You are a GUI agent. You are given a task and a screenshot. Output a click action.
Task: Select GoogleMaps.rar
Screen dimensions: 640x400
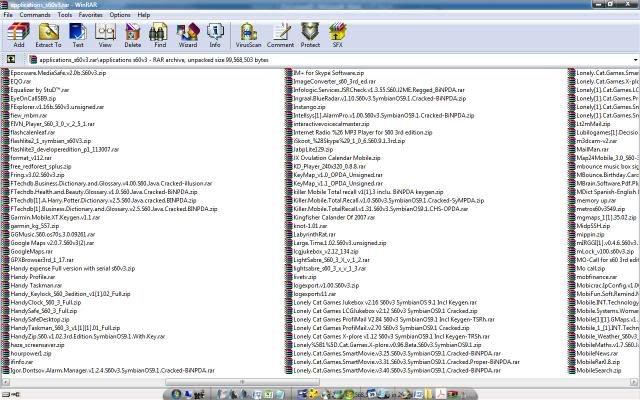[x=31, y=251]
